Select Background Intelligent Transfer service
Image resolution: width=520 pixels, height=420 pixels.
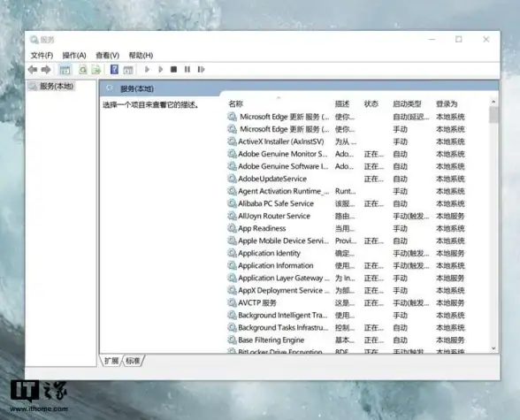click(346, 316)
